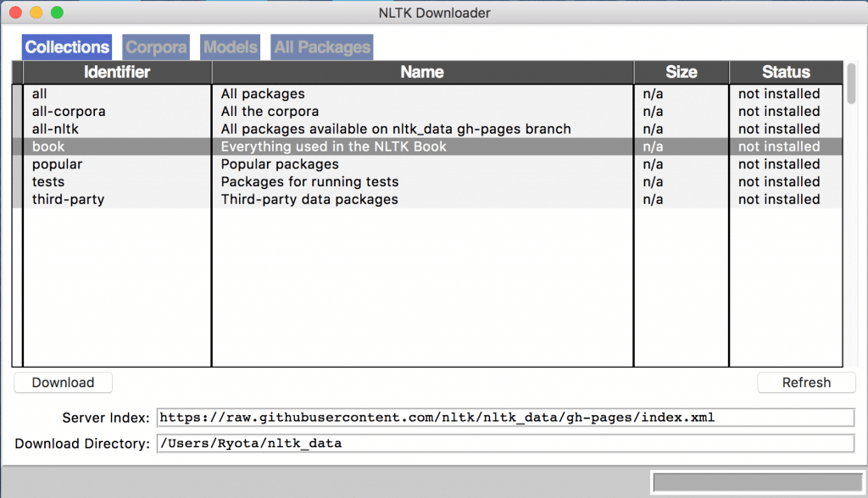Image resolution: width=868 pixels, height=498 pixels.
Task: Click 'Popular packages' name cell
Action: coord(280,164)
